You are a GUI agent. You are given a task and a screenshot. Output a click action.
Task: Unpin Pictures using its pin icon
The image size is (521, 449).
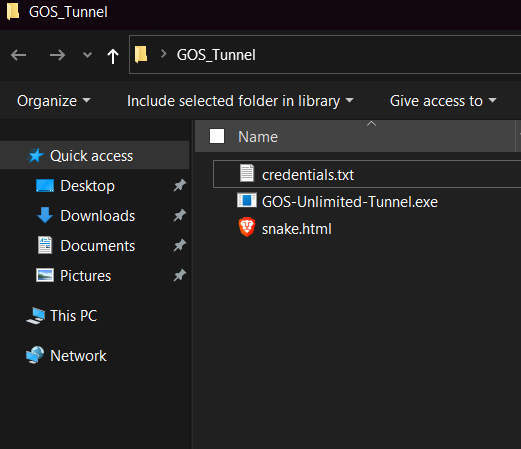pyautogui.click(x=179, y=276)
